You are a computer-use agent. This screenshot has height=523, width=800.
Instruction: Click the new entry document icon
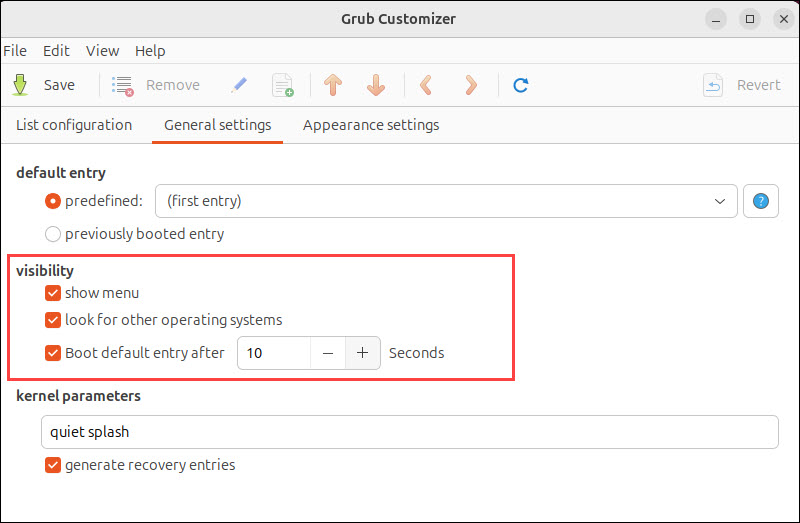tap(283, 85)
